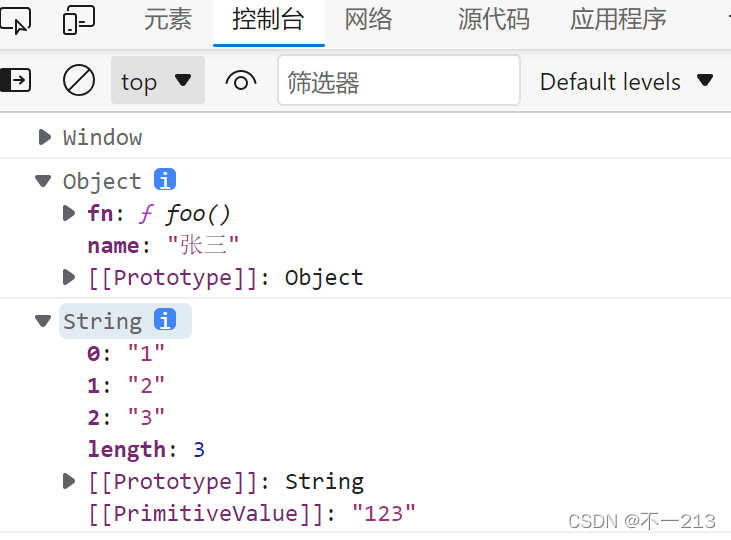Click the info badge next to String
731x540 pixels.
coord(165,320)
